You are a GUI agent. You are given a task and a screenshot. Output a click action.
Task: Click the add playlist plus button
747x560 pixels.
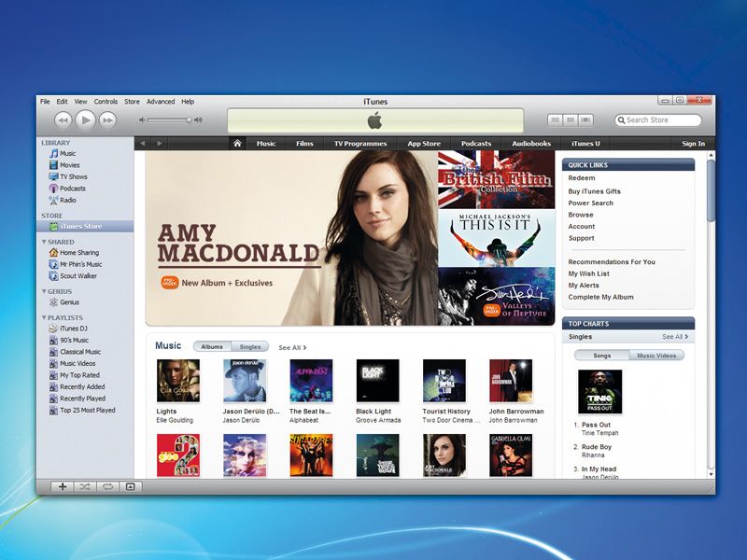click(x=63, y=486)
